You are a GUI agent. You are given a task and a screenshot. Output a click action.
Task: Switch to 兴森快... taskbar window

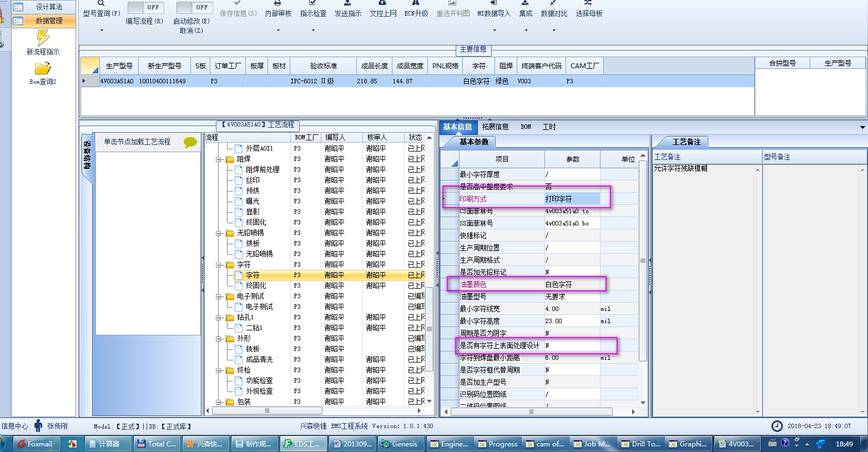coord(205,444)
